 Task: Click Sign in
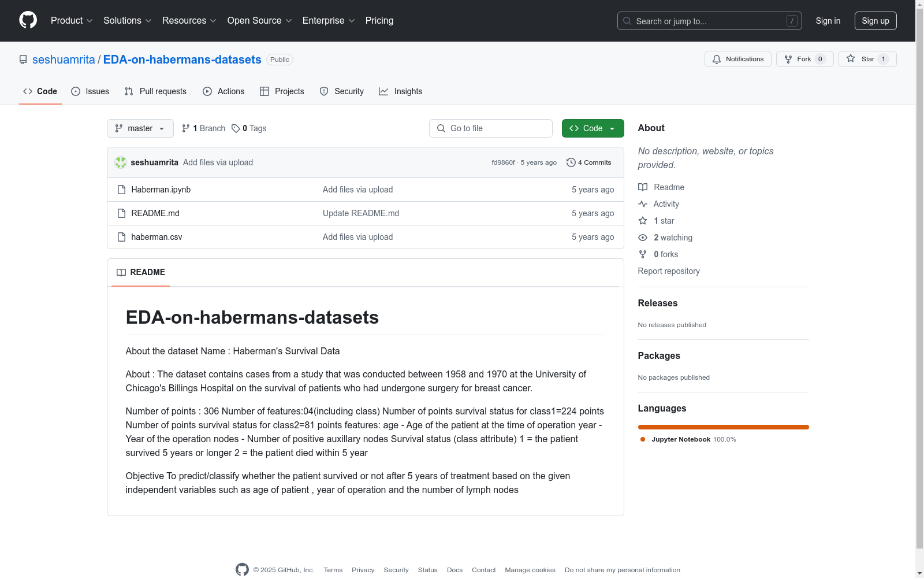828,21
